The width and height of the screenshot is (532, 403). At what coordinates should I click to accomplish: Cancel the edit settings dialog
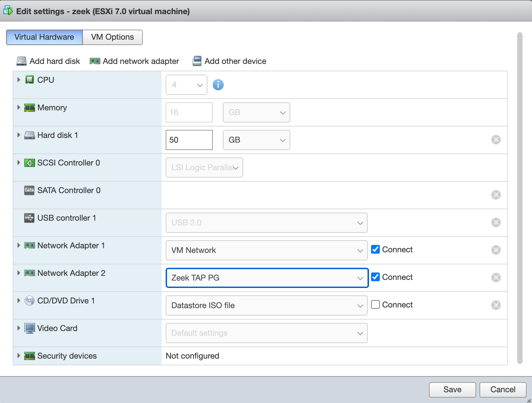click(x=503, y=390)
